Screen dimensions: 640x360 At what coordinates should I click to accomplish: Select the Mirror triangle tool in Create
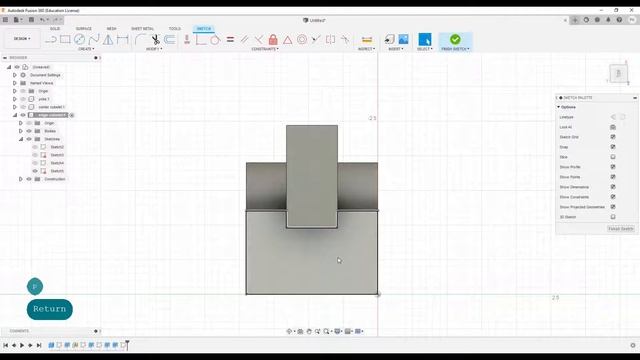point(108,39)
